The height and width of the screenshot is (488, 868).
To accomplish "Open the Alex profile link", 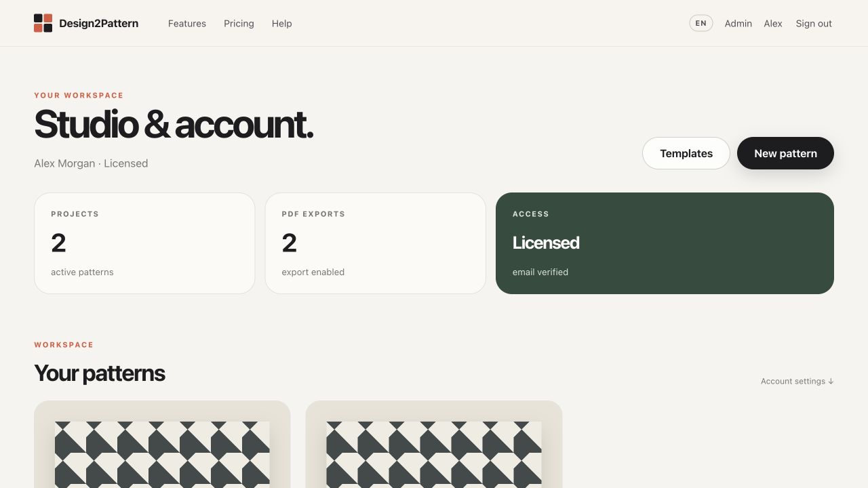I will [x=773, y=23].
